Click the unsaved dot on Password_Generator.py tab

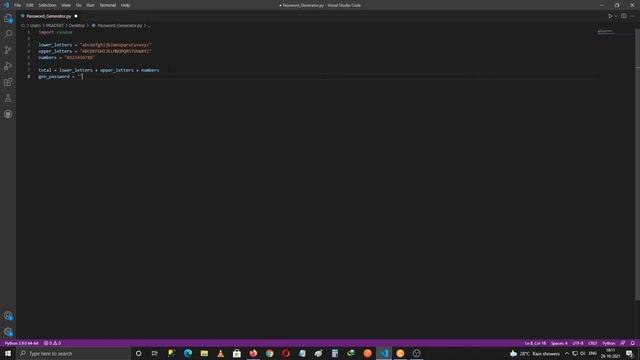tap(76, 16)
